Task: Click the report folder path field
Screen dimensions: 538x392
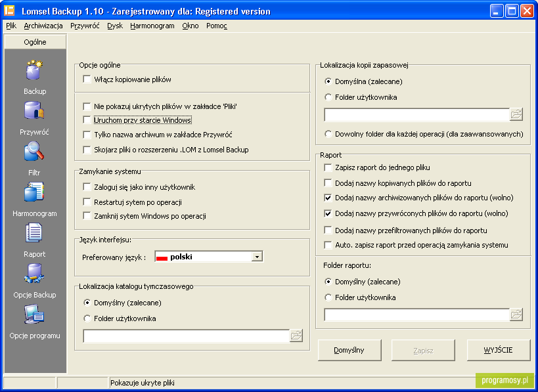Action: click(x=417, y=315)
